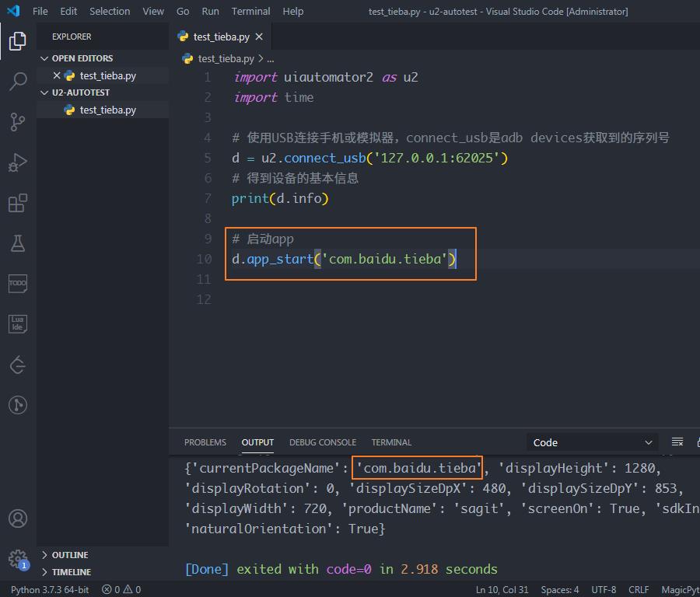Image resolution: width=700 pixels, height=597 pixels.
Task: Click Spaces: 4 indentation status item
Action: pyautogui.click(x=560, y=589)
